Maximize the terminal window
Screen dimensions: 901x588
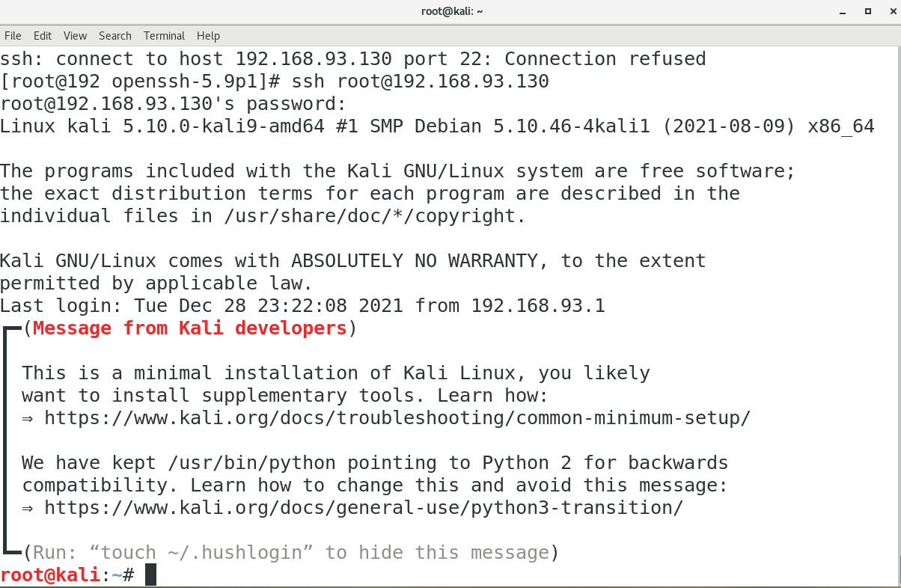[868, 11]
